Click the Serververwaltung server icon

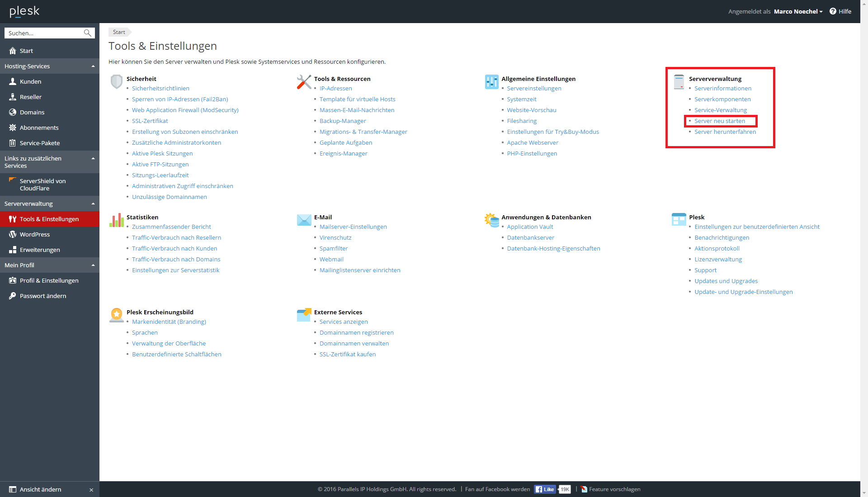tap(679, 82)
